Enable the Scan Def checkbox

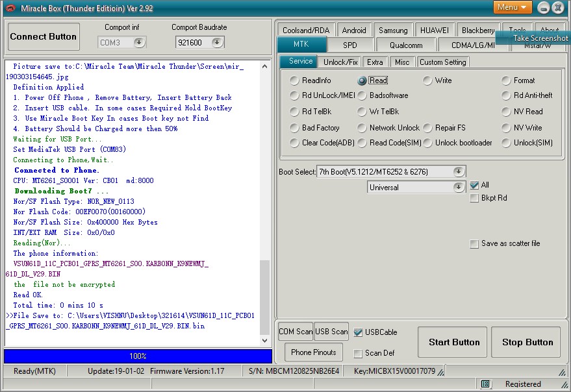click(x=359, y=353)
